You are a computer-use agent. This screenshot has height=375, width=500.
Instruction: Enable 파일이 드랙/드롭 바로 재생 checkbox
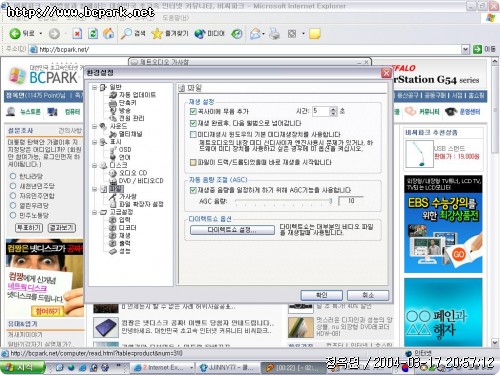(193, 162)
